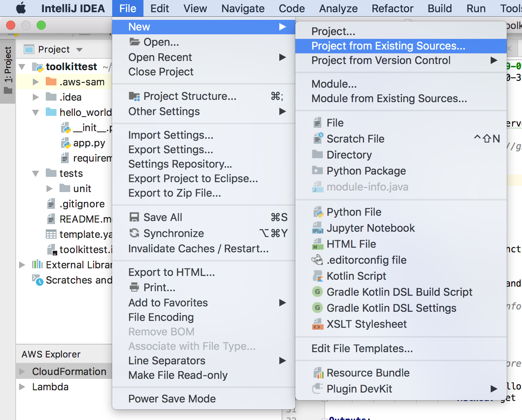Choose Invalidate Caches / Restart
Viewport: 522px width, 420px height.
pyautogui.click(x=204, y=248)
